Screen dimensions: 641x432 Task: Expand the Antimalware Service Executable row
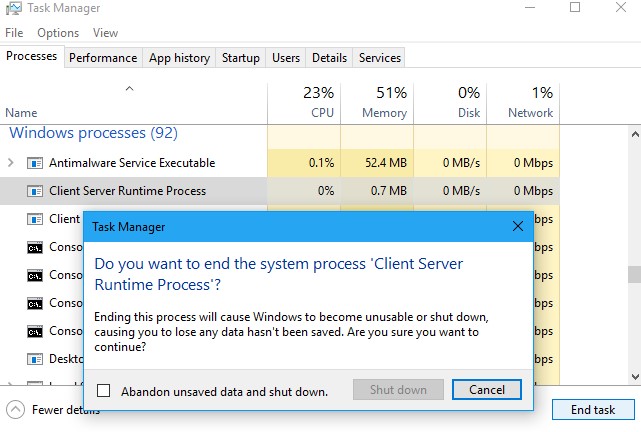pos(11,163)
